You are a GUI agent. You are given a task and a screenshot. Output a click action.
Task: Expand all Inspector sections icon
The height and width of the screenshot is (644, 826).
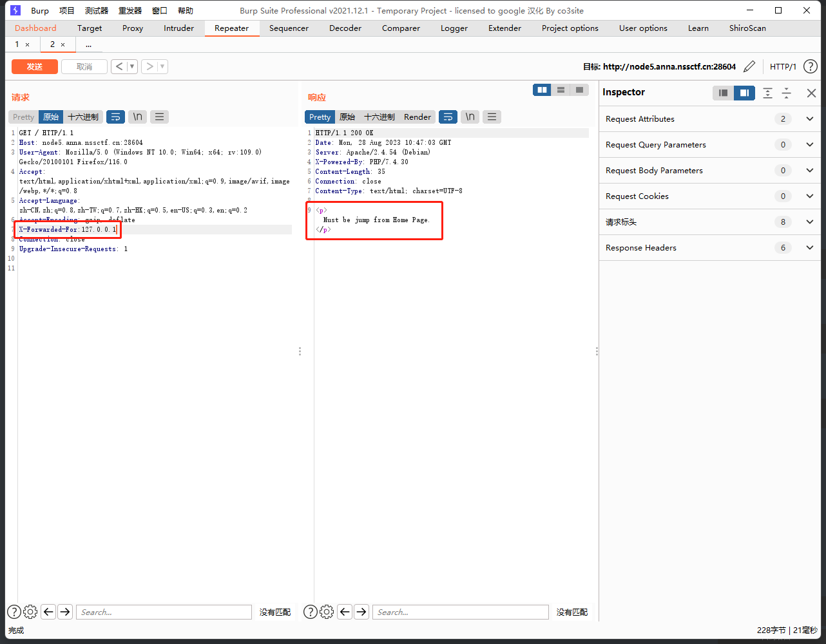point(767,93)
